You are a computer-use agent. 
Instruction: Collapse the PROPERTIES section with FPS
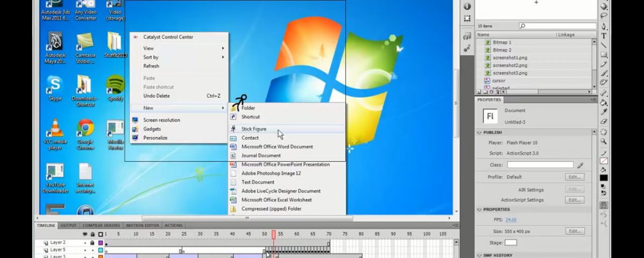[x=479, y=209]
